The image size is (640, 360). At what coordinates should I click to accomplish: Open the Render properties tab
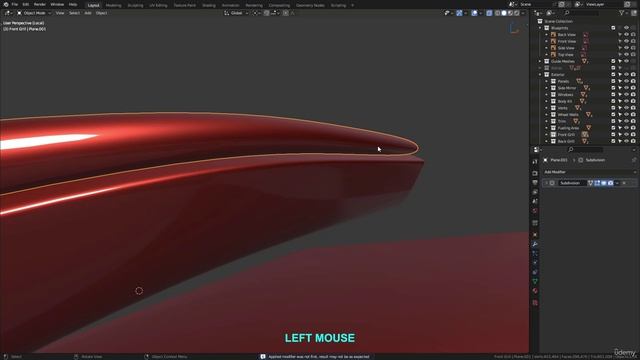(x=535, y=173)
